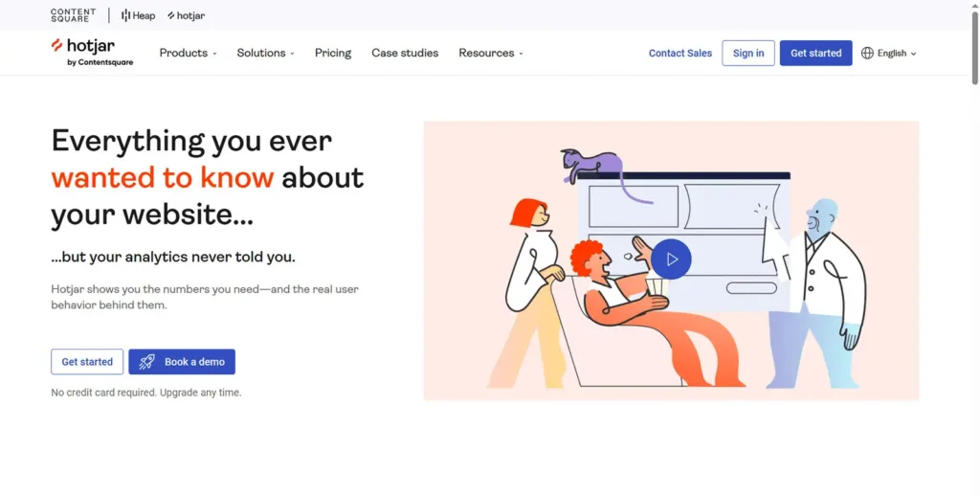Screen dimensions: 980x496
Task: Expand the Products menu
Action: tap(189, 54)
